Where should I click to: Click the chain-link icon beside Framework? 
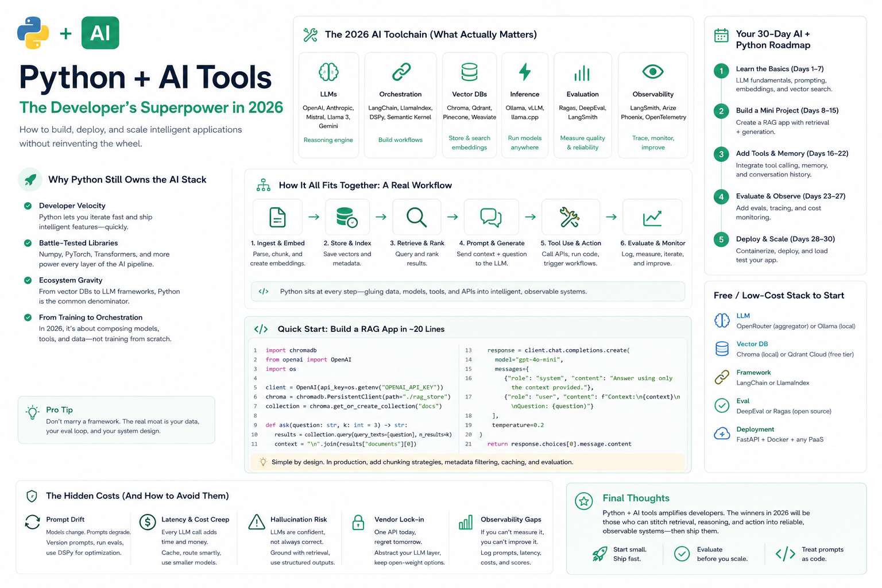722,377
